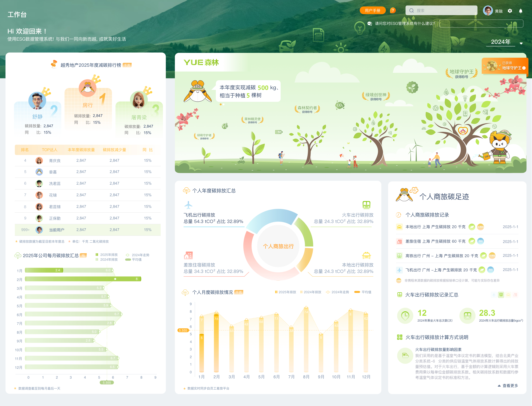The width and height of the screenshot is (532, 406).
Task: Click the taxi icon above 本地出行碳排放
Action: [366, 255]
